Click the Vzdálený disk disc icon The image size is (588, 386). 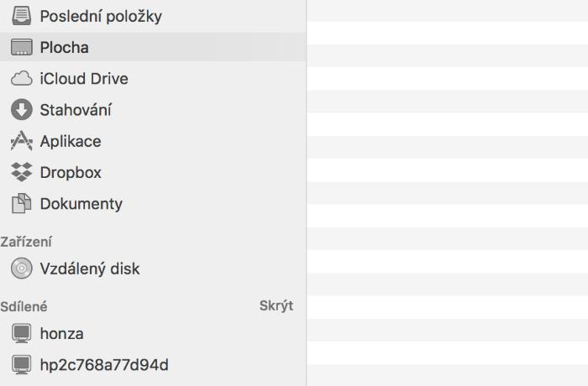[x=21, y=269]
